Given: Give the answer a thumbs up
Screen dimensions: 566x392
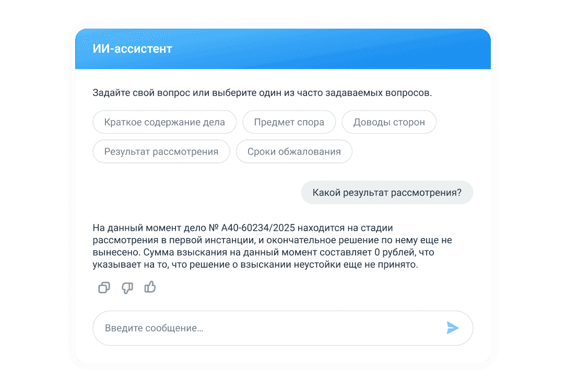Looking at the screenshot, I should tap(150, 287).
